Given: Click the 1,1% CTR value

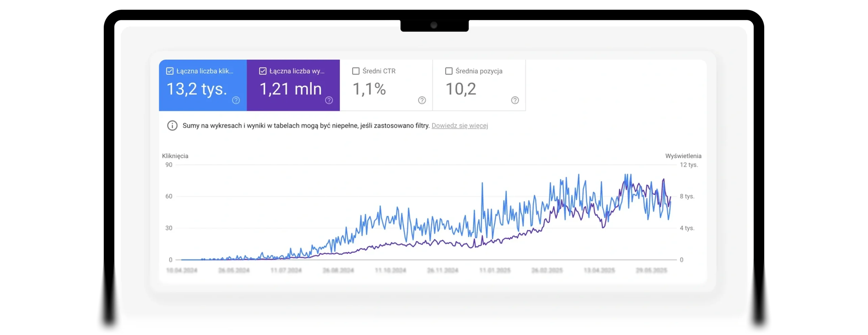Looking at the screenshot, I should (x=369, y=89).
